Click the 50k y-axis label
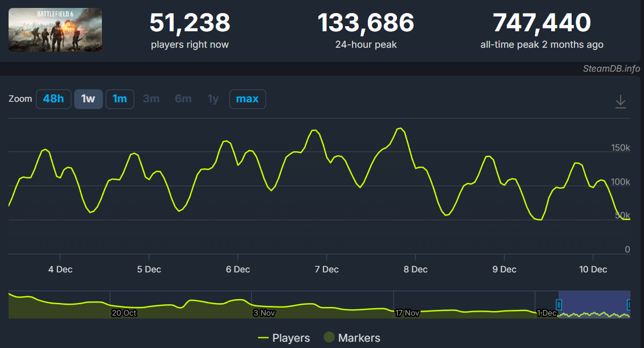 622,215
